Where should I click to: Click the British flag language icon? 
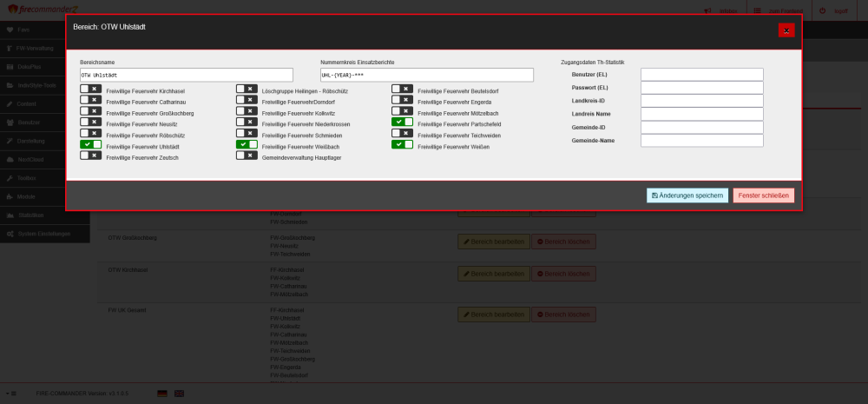179,394
